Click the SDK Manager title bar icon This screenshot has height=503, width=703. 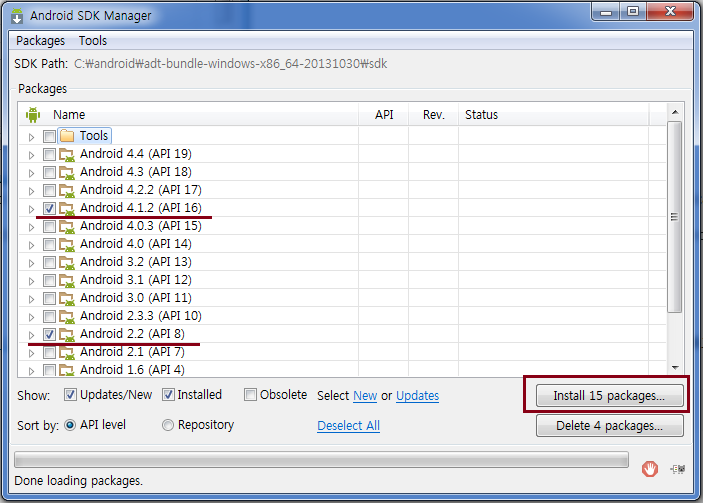tap(17, 16)
